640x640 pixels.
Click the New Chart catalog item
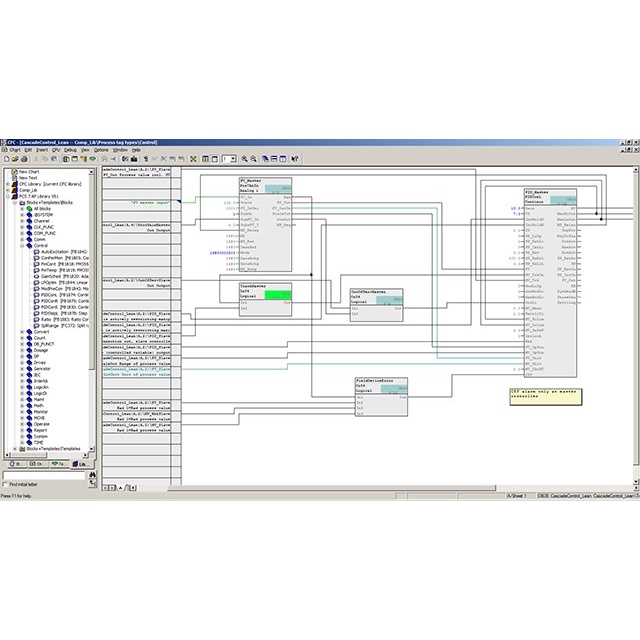(29, 171)
